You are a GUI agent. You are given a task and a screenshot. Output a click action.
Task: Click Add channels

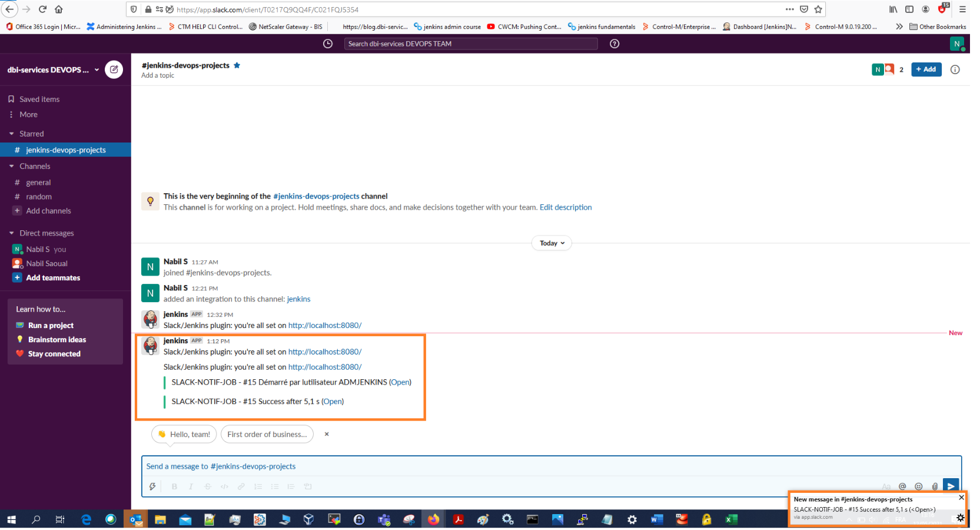48,211
